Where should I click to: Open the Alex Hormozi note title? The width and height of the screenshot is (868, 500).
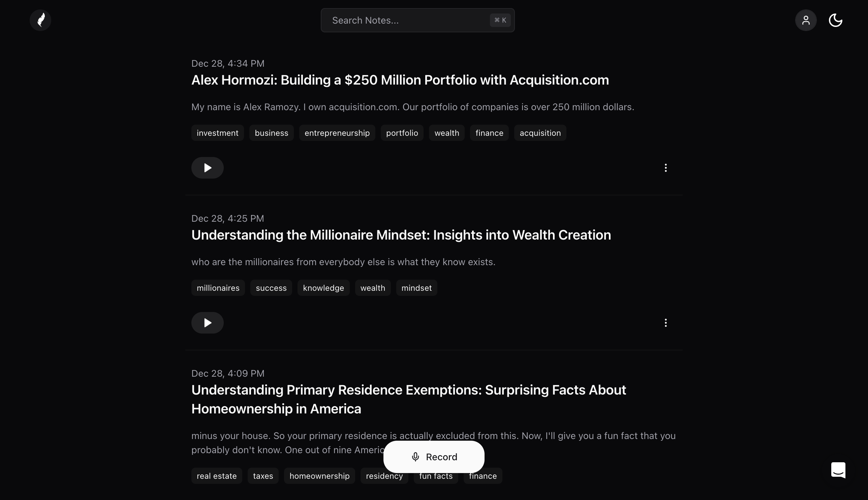click(400, 80)
